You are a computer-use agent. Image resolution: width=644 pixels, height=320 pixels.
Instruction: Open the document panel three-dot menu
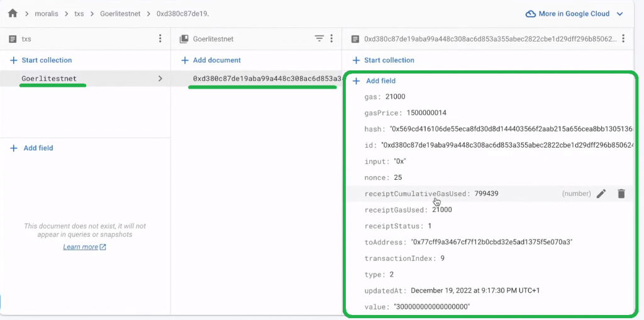point(623,38)
